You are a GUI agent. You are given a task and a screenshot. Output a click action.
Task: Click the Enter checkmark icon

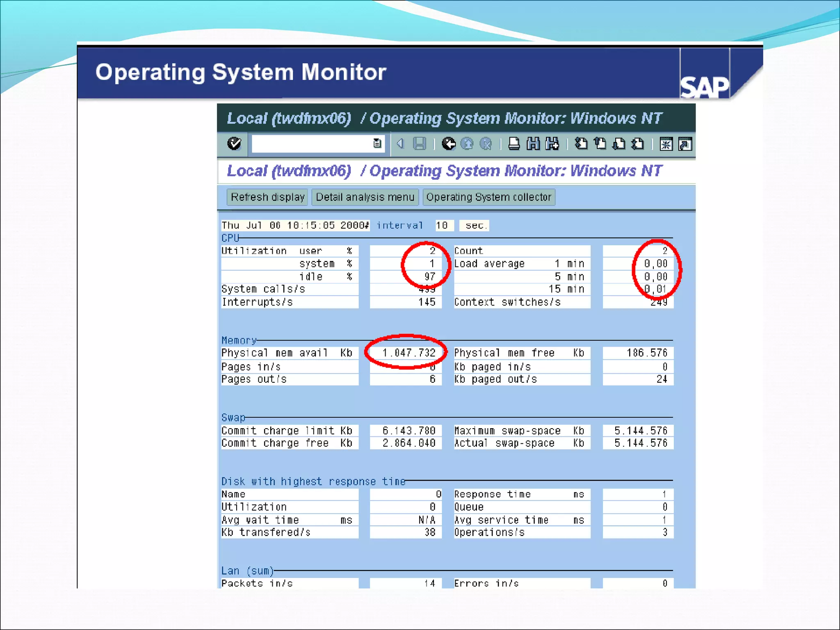(x=234, y=144)
